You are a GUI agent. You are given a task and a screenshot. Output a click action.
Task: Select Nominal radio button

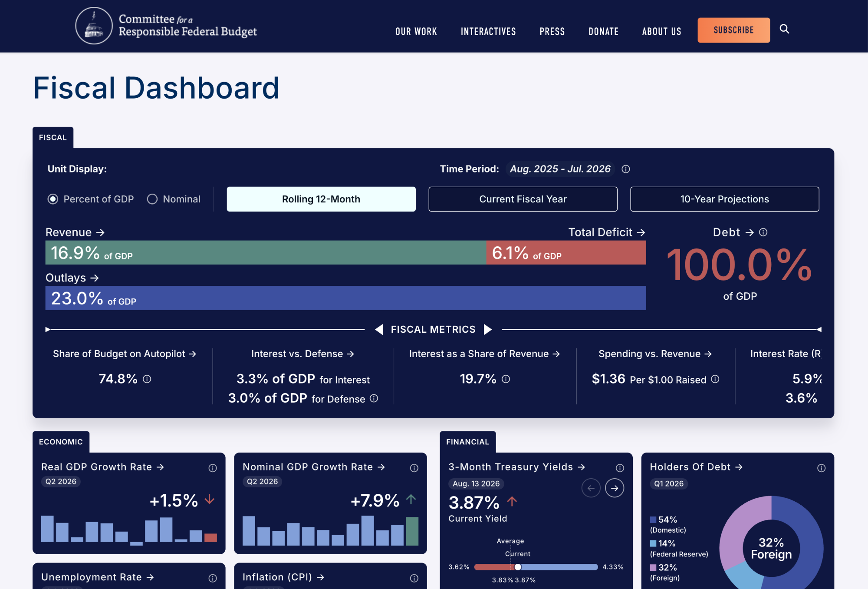(x=152, y=199)
